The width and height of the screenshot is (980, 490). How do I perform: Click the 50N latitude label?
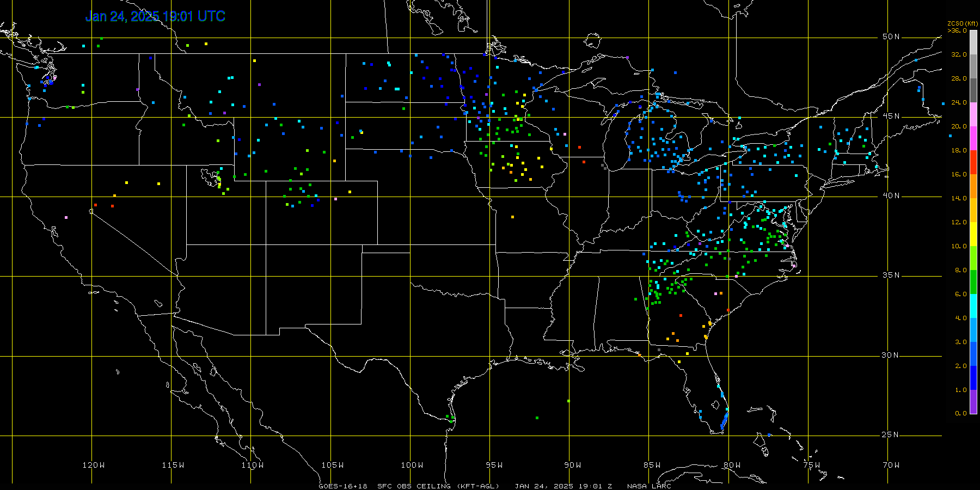(x=891, y=37)
